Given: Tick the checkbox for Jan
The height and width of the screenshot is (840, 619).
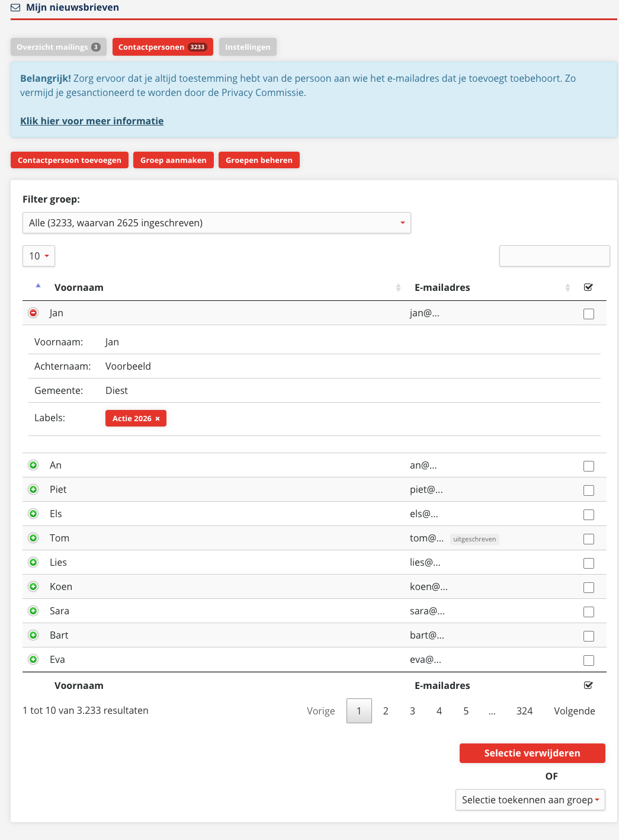Looking at the screenshot, I should tap(589, 314).
